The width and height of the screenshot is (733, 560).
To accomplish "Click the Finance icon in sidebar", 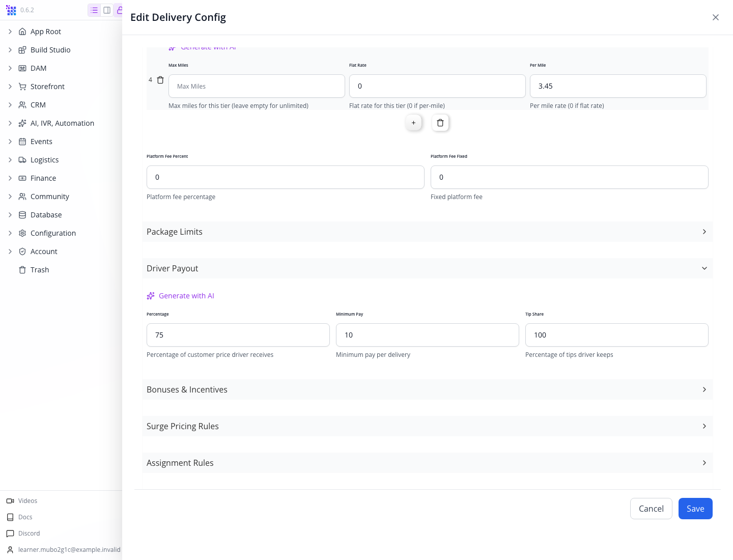I will pos(22,178).
